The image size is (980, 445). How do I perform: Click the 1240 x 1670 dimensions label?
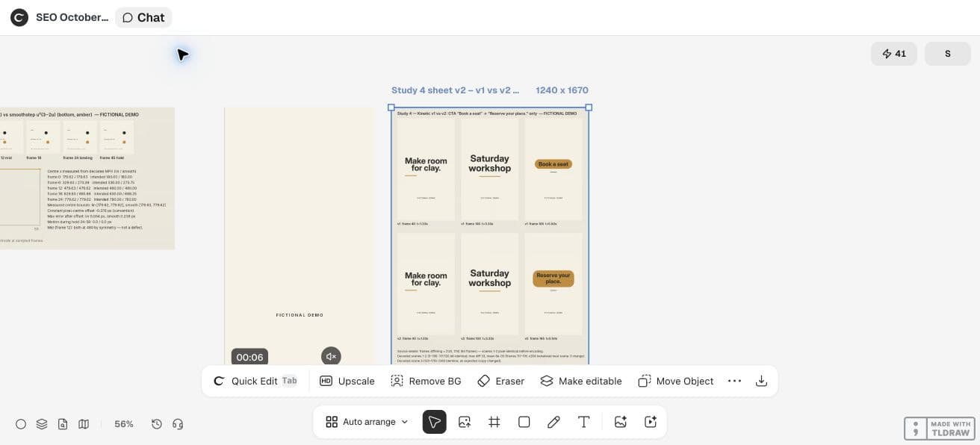coord(562,90)
